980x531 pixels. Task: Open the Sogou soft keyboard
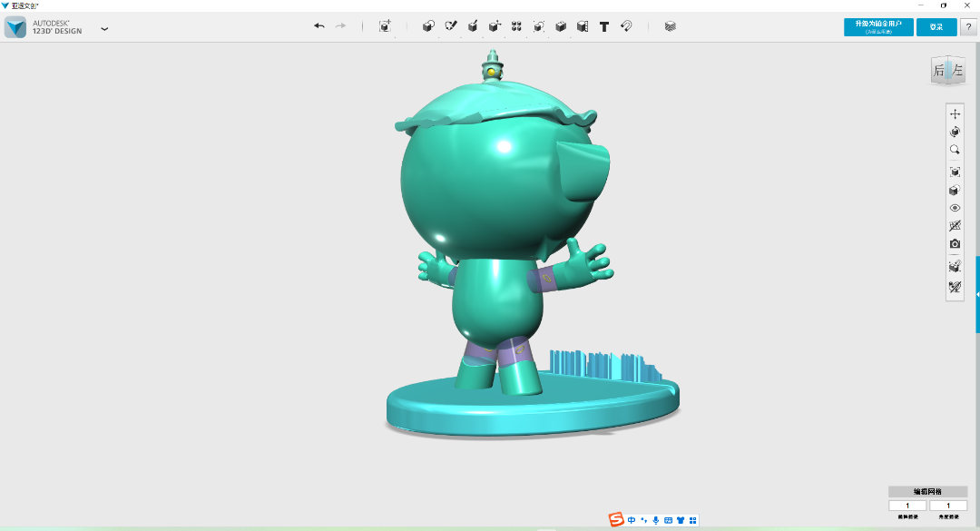point(668,520)
